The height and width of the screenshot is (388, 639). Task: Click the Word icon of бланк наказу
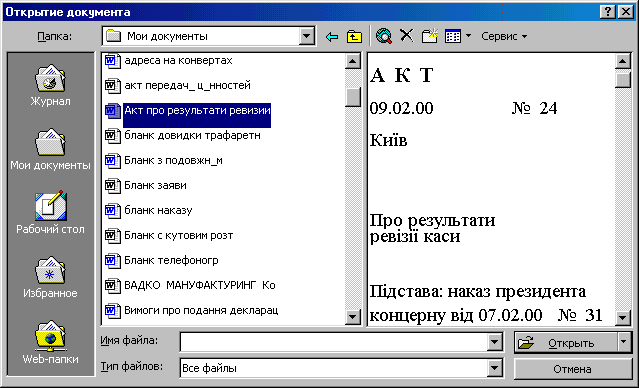click(x=113, y=210)
